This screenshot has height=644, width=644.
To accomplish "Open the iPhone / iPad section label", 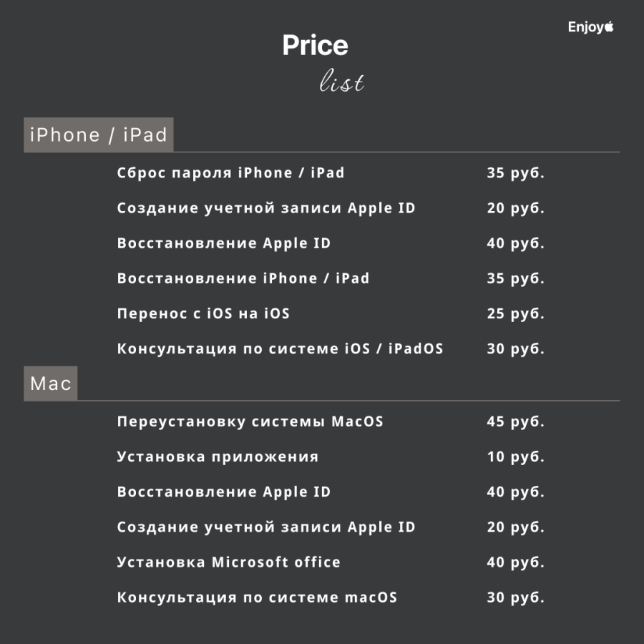I will coord(99,135).
